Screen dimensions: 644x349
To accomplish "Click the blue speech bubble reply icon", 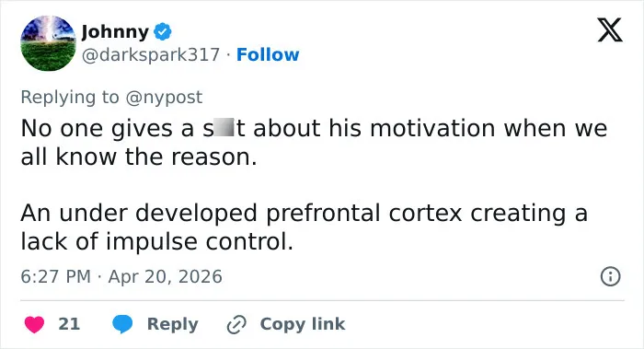I will [122, 324].
